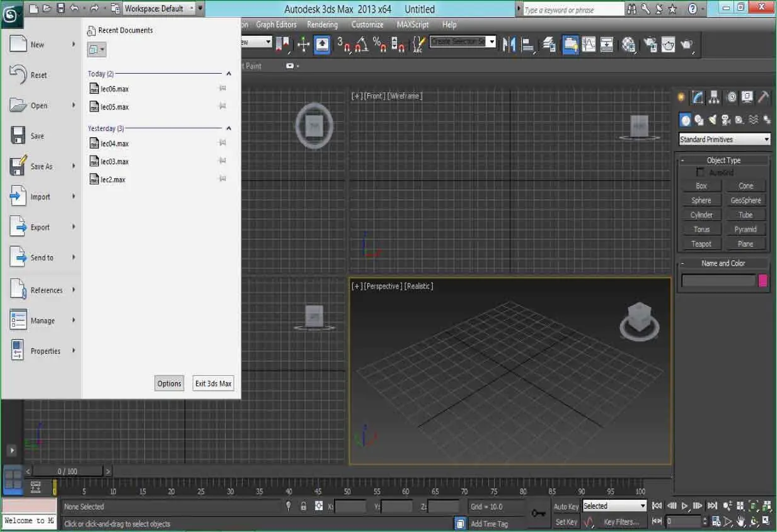Toggle the Set Key button

566,521
